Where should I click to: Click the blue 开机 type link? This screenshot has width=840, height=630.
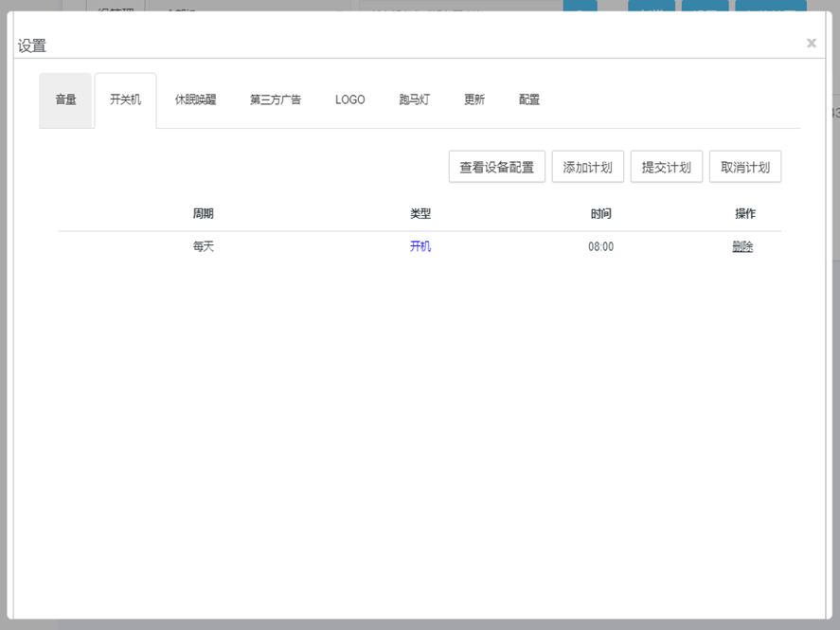(420, 246)
